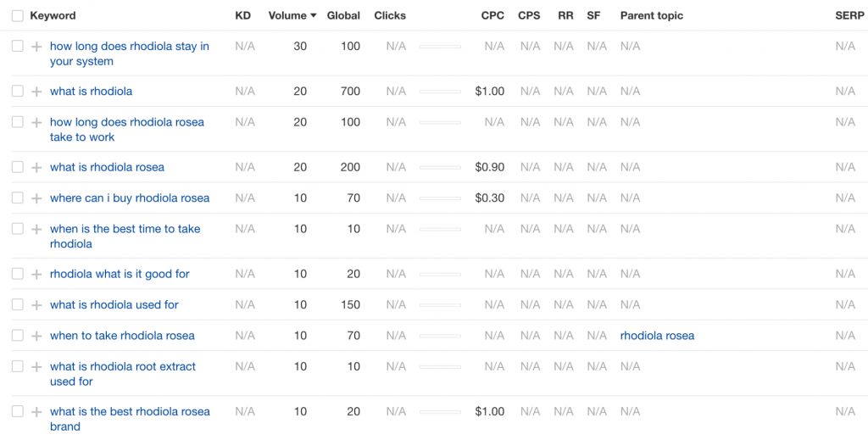Sort by the Volume column arrow
This screenshot has width=868, height=440.
tap(314, 16)
